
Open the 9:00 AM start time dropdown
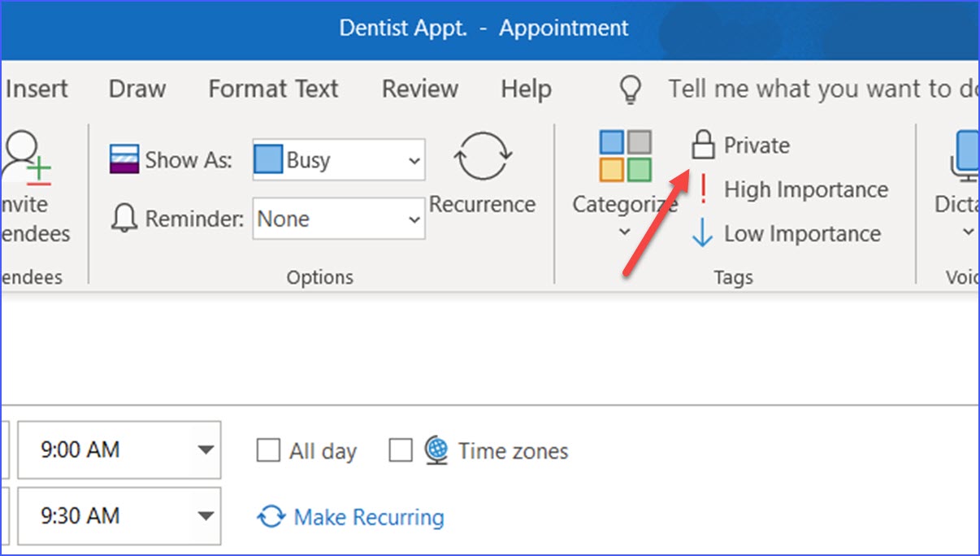[206, 450]
